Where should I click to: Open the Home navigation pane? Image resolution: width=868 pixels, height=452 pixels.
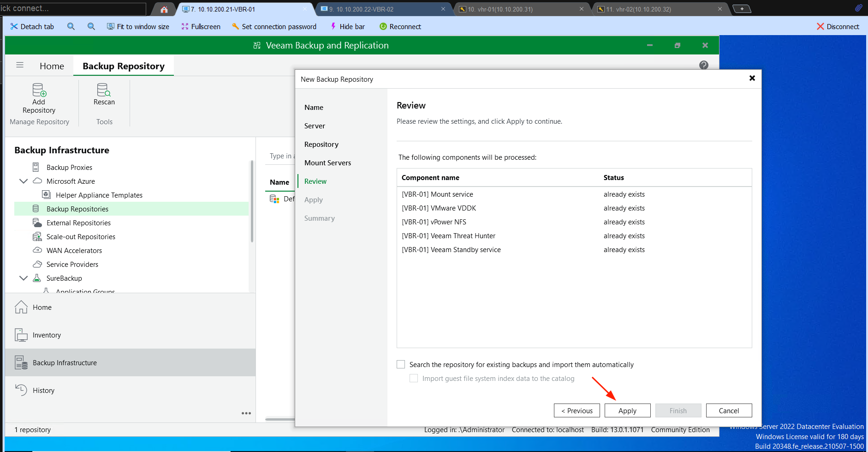tap(130, 307)
